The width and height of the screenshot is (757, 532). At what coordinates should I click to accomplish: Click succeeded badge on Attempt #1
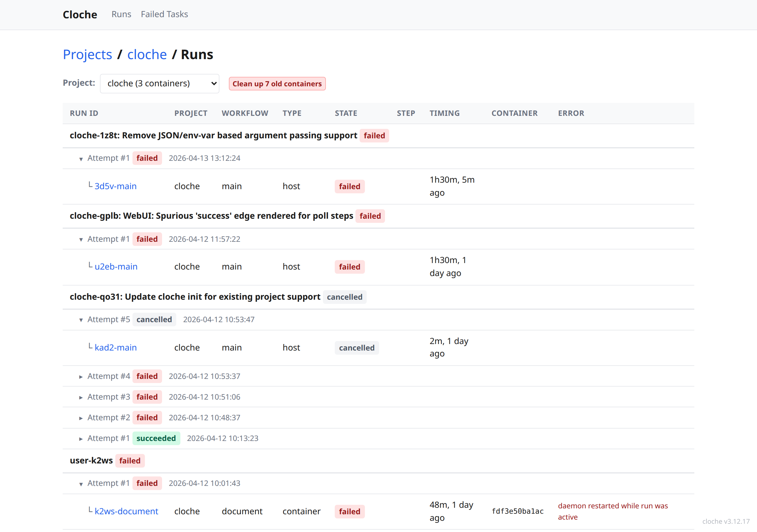tap(156, 438)
